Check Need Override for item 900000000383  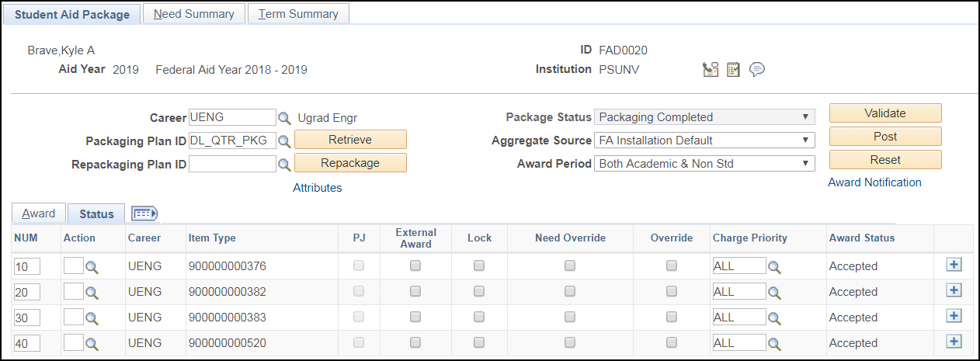(570, 317)
